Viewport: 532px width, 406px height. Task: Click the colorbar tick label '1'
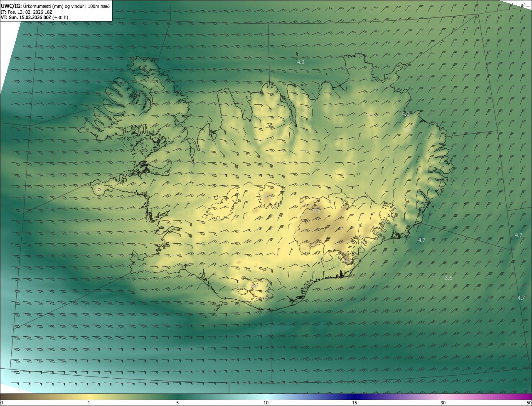[89, 403]
